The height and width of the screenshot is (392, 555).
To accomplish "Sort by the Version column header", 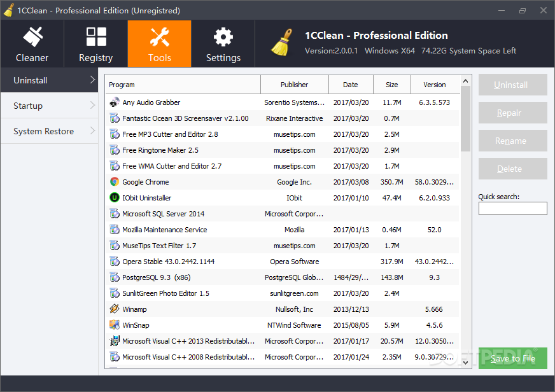I will click(435, 85).
